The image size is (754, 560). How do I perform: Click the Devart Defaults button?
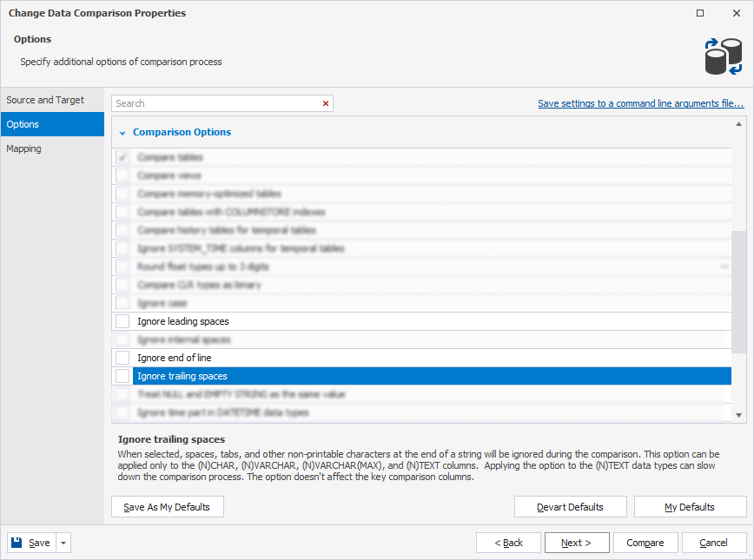click(570, 506)
